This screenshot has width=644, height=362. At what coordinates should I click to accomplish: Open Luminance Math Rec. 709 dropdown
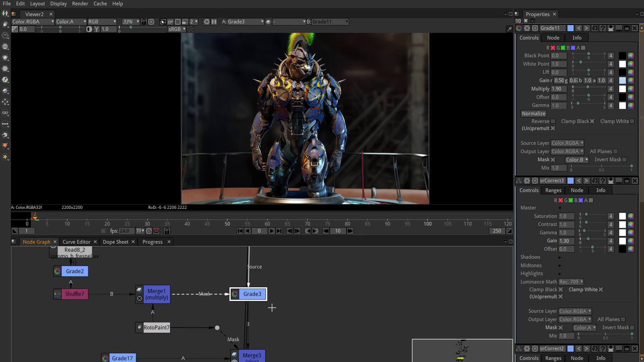pos(571,282)
